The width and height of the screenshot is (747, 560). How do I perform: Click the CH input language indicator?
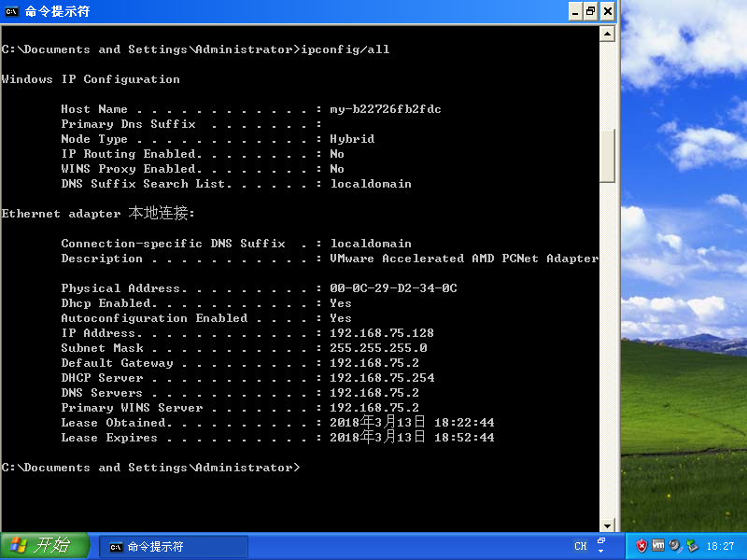(x=580, y=546)
